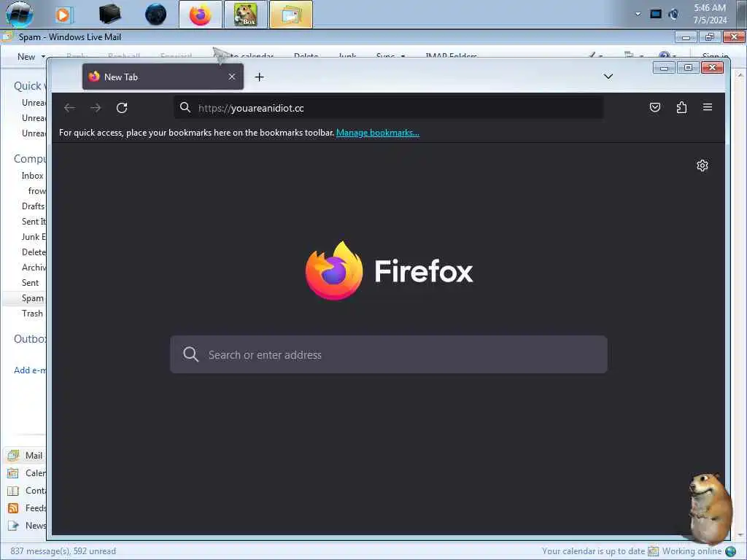Viewport: 747px width, 560px height.
Task: Personalize new tab with gear icon
Action: coord(703,166)
